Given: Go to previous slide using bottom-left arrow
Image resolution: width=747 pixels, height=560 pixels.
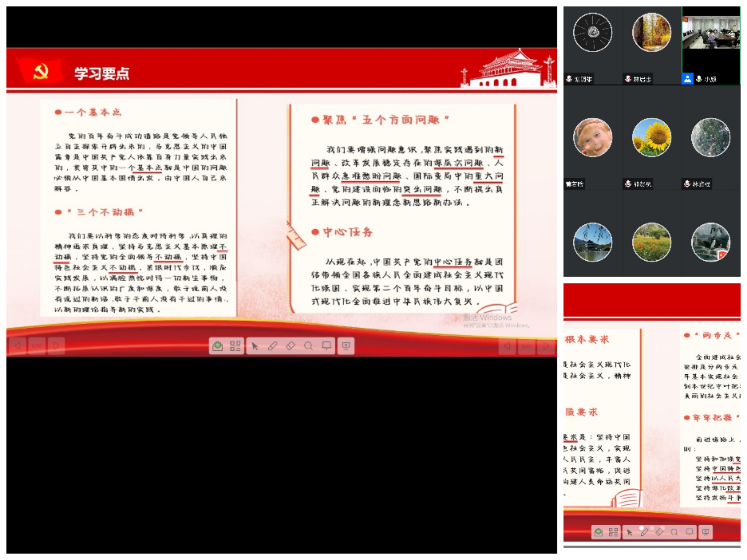Looking at the screenshot, I should pyautogui.click(x=17, y=346).
